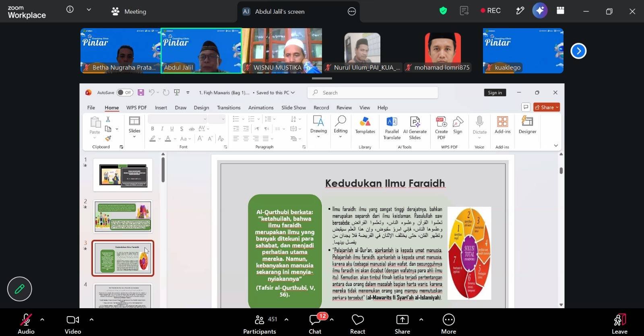Select slide 2 thumbnail
Screen dimensions: 644x336
point(123,216)
